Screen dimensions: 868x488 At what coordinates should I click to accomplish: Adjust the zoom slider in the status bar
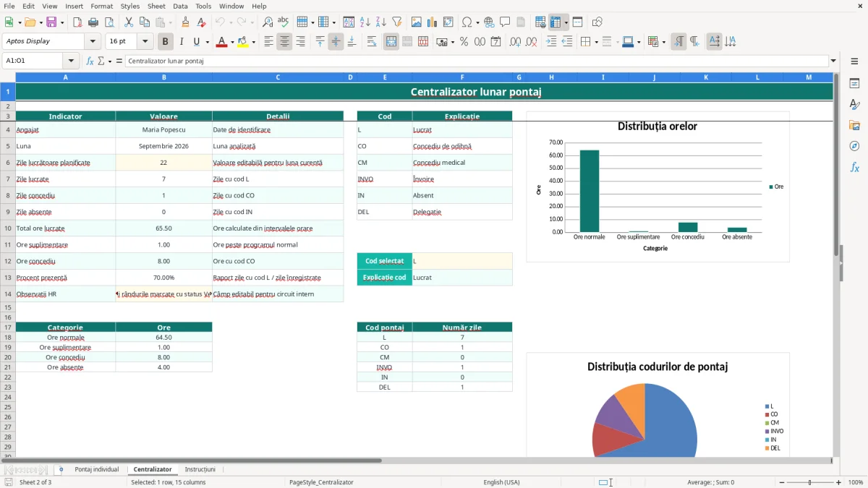tap(809, 482)
